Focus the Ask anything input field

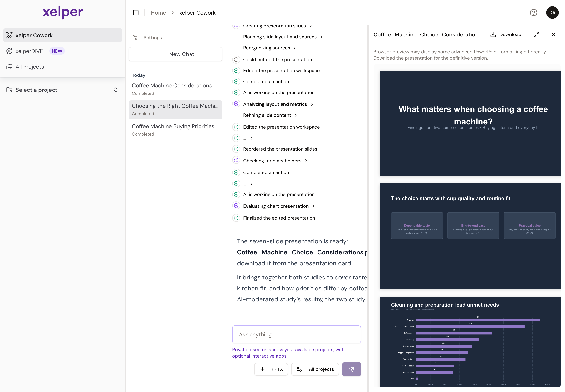tap(296, 335)
